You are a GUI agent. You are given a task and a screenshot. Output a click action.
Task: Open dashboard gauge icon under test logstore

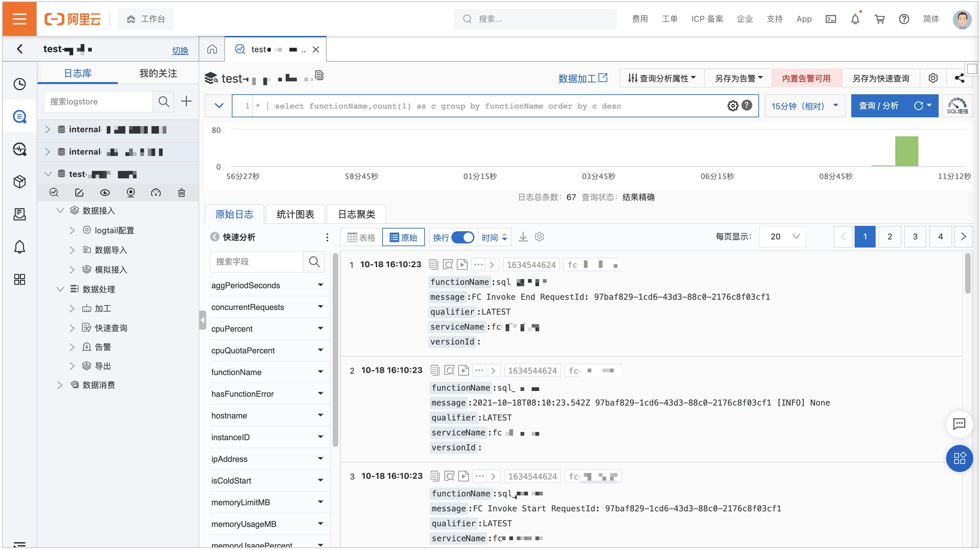(x=156, y=193)
